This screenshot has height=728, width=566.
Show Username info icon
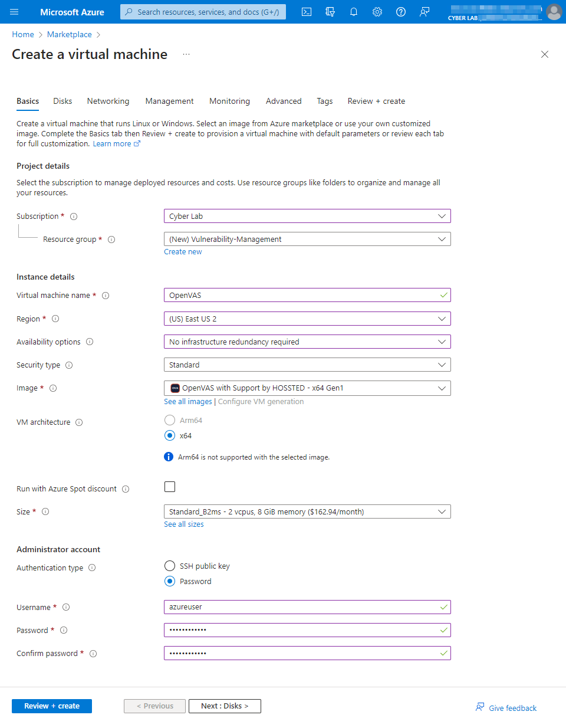(66, 607)
